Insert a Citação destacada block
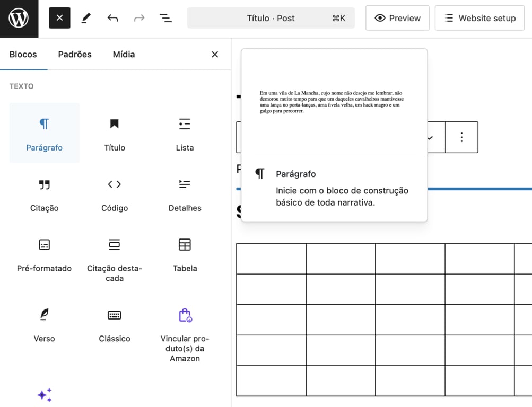This screenshot has height=407, width=532. [115, 259]
